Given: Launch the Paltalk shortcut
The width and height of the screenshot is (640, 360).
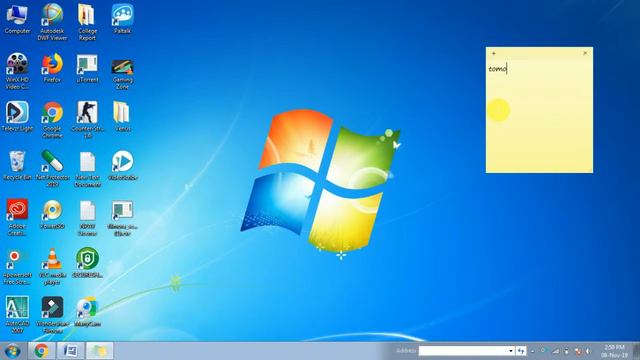Looking at the screenshot, I should click(122, 19).
